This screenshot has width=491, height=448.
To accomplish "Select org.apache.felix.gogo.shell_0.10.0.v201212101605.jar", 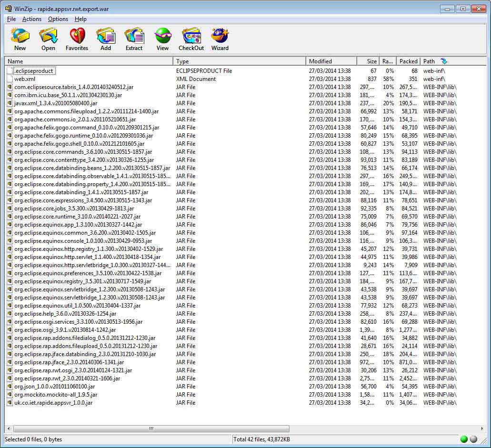I will point(80,144).
